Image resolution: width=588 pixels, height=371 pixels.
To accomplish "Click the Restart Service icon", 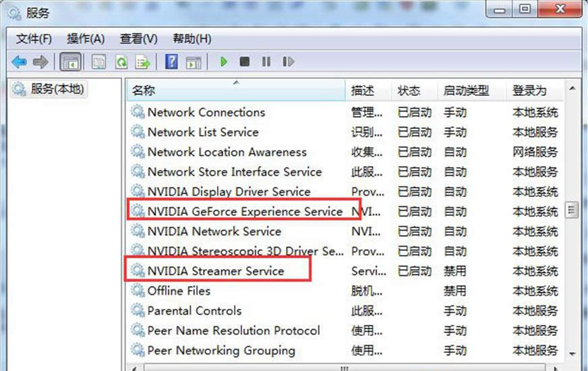I will click(x=289, y=62).
